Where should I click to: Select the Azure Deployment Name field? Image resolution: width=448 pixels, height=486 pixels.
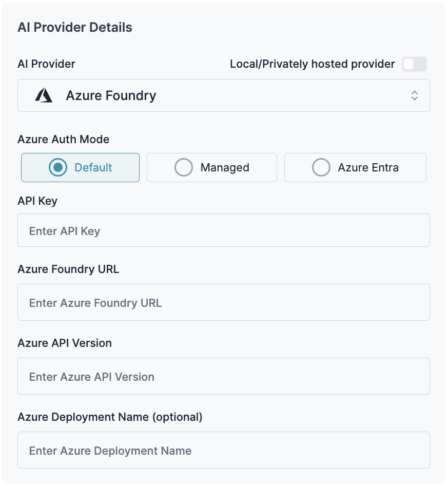tap(223, 450)
